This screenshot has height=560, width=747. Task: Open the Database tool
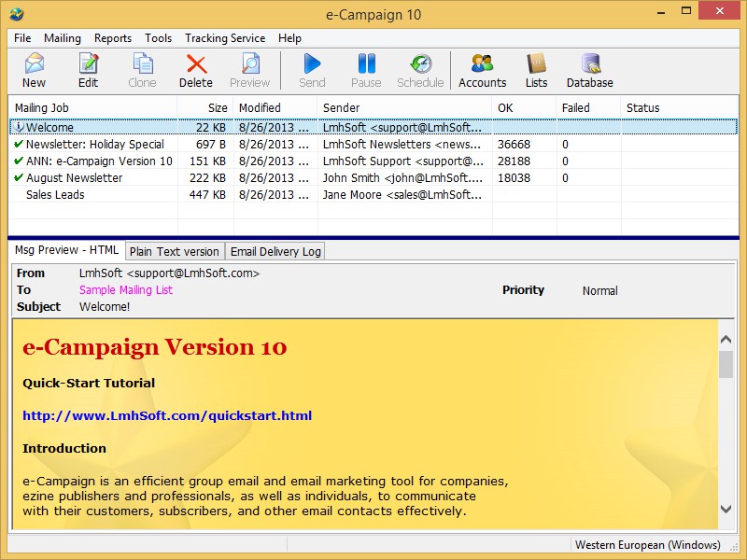pyautogui.click(x=590, y=70)
